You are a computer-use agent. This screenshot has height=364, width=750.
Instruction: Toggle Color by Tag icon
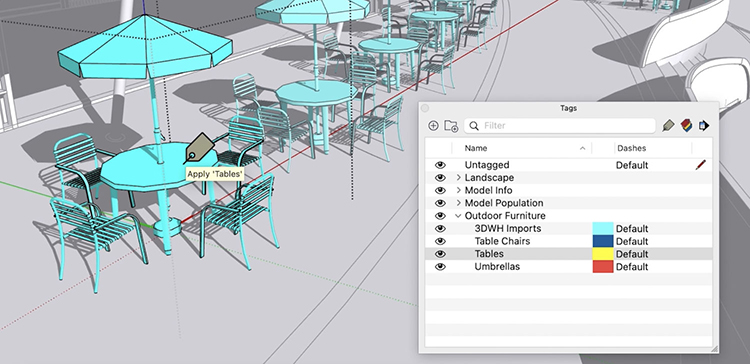(686, 126)
